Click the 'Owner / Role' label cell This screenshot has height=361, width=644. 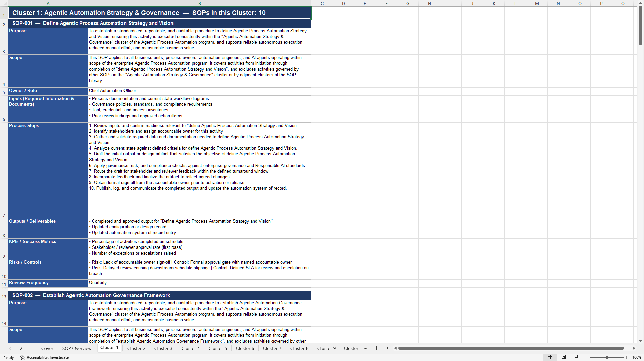[x=48, y=91]
